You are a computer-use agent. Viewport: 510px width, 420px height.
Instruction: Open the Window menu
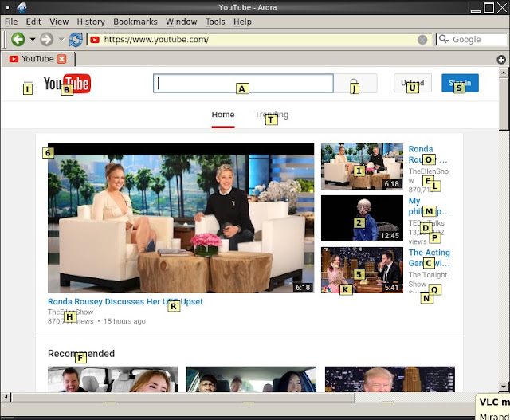point(182,22)
